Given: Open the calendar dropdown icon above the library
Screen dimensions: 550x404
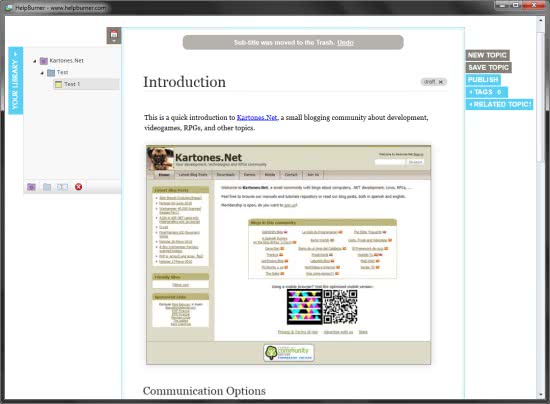Looking at the screenshot, I should [114, 35].
